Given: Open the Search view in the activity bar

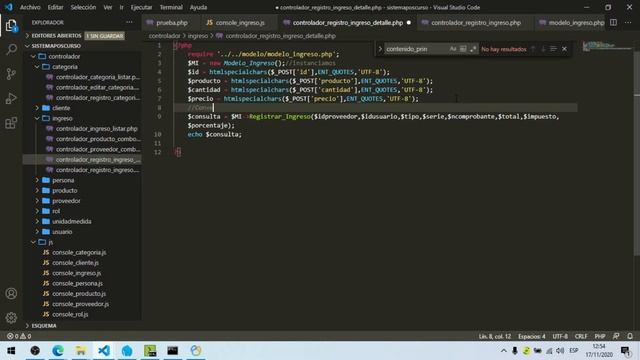Looking at the screenshot, I should pyautogui.click(x=11, y=50).
